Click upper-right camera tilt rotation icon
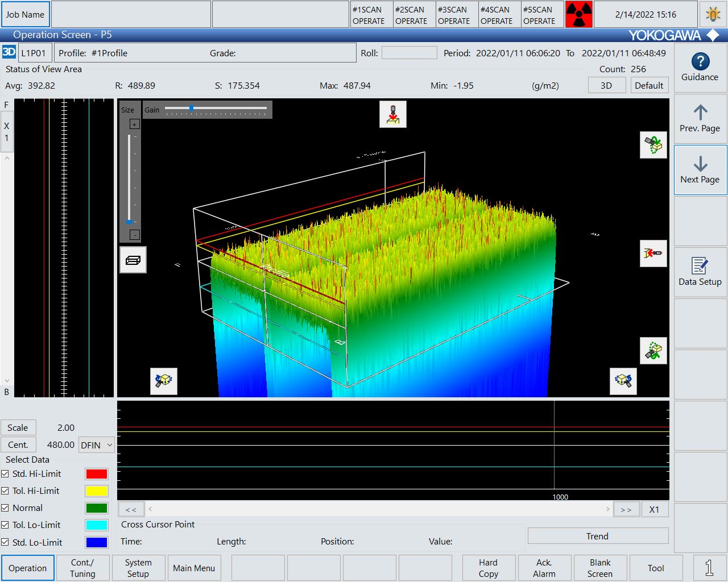728x582 pixels. pos(653,145)
